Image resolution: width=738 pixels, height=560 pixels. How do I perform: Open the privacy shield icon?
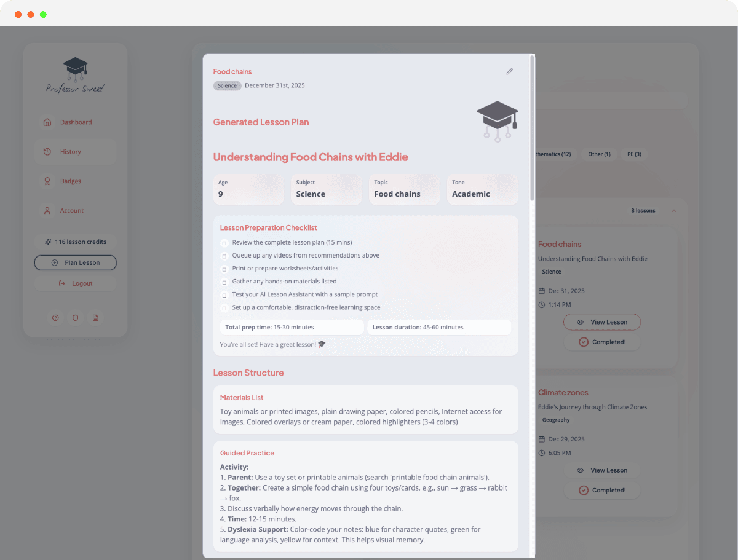tap(75, 318)
